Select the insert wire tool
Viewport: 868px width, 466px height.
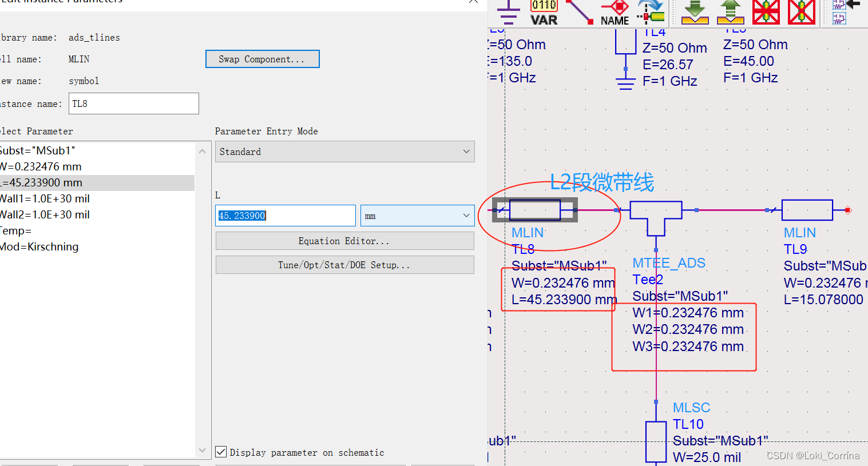pos(579,11)
